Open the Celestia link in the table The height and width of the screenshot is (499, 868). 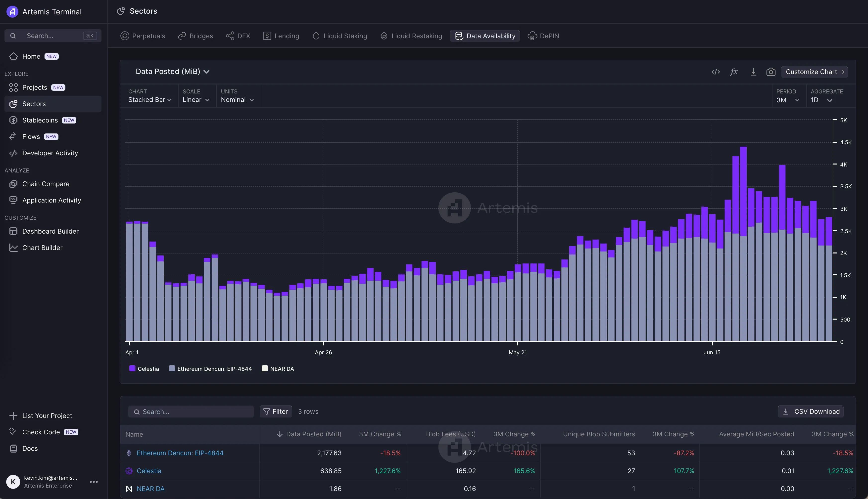[x=149, y=471]
